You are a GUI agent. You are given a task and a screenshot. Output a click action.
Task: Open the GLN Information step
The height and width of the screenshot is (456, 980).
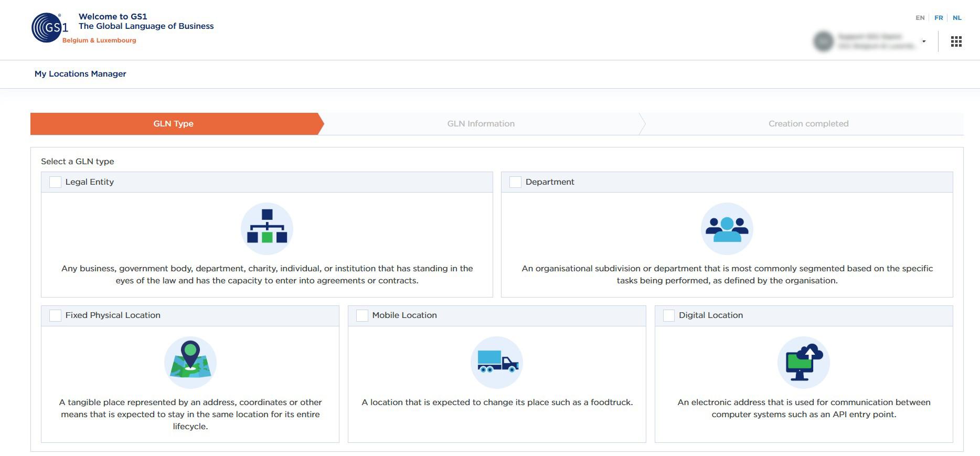click(x=481, y=124)
